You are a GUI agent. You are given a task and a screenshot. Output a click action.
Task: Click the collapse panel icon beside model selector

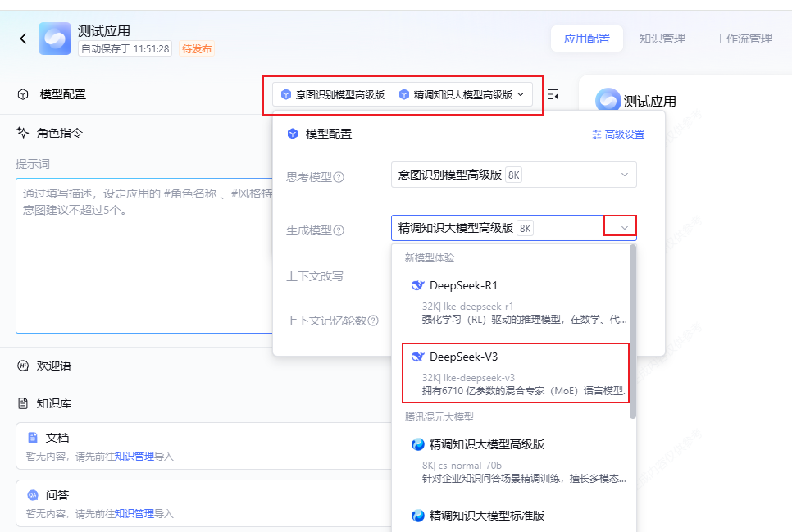(x=553, y=94)
